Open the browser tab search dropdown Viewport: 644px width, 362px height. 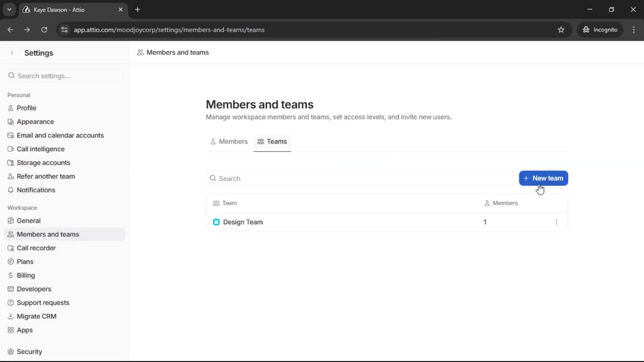point(9,9)
